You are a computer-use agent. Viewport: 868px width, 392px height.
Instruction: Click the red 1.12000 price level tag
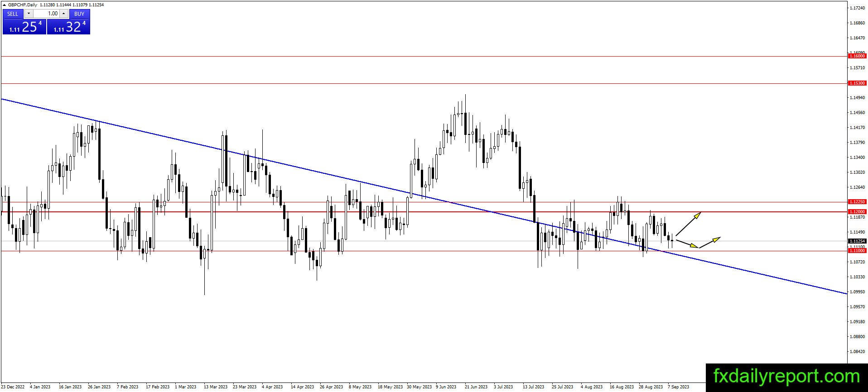[x=857, y=212]
